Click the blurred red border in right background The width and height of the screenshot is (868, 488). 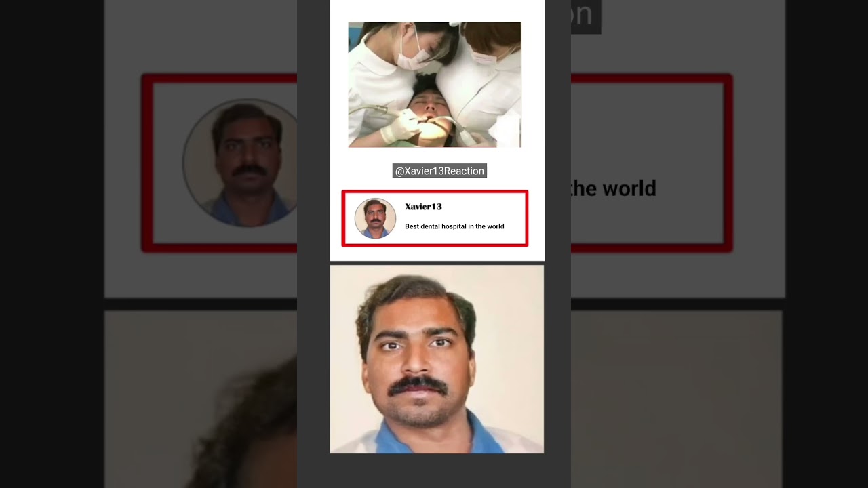pos(728,163)
